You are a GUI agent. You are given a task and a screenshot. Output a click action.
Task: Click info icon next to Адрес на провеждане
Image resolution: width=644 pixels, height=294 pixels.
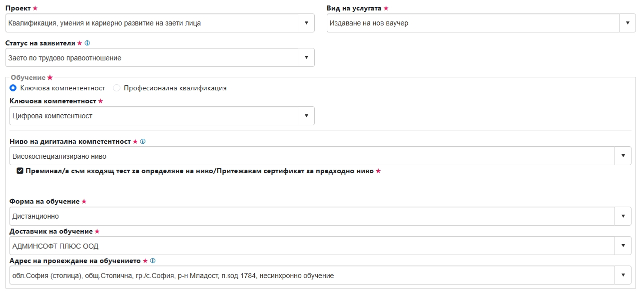tap(153, 261)
